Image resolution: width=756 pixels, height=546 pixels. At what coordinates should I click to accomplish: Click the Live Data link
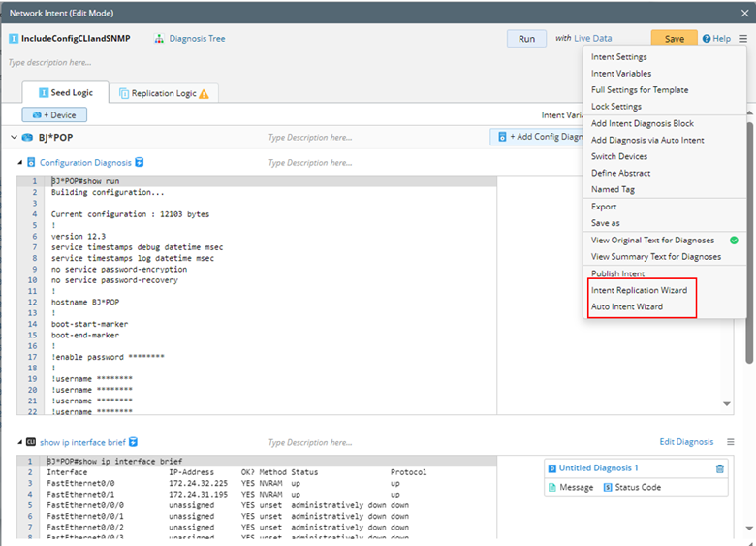(x=592, y=38)
